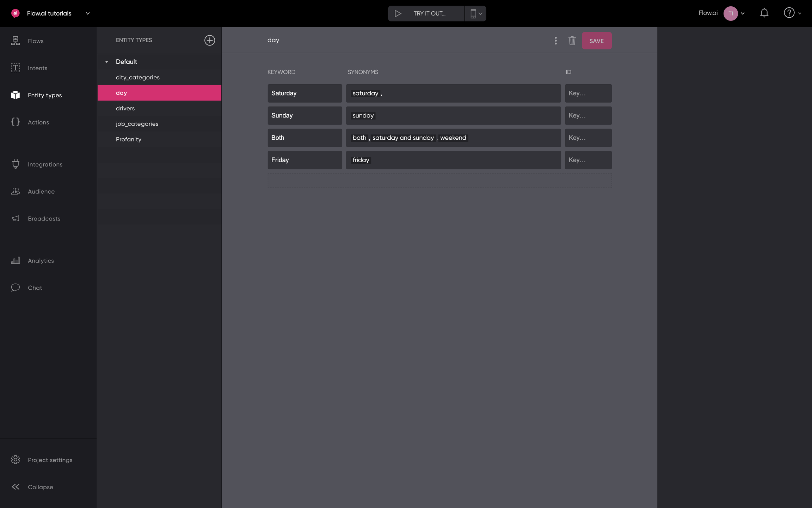The height and width of the screenshot is (508, 812).
Task: Collapse the Default entity group
Action: point(106,62)
